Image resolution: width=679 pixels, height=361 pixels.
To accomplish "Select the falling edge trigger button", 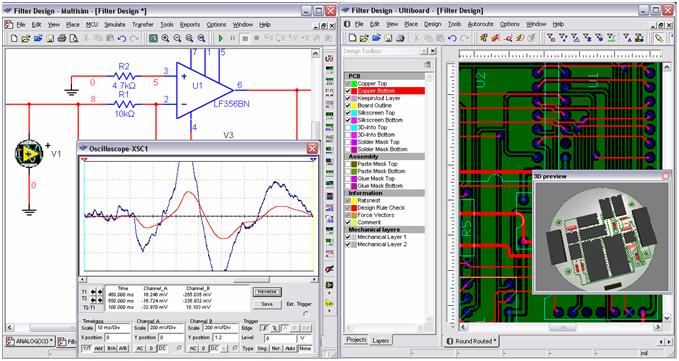I will [275, 328].
